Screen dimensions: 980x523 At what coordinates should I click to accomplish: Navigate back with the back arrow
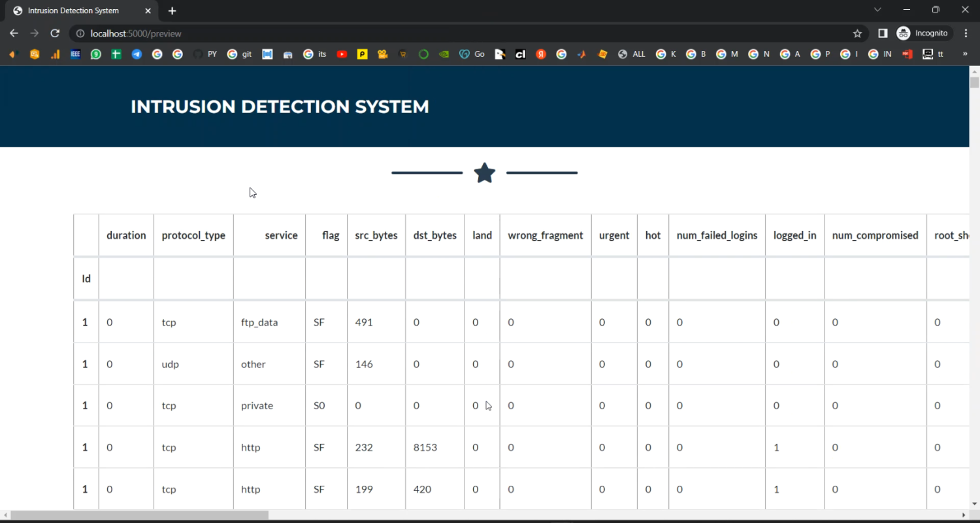tap(14, 33)
